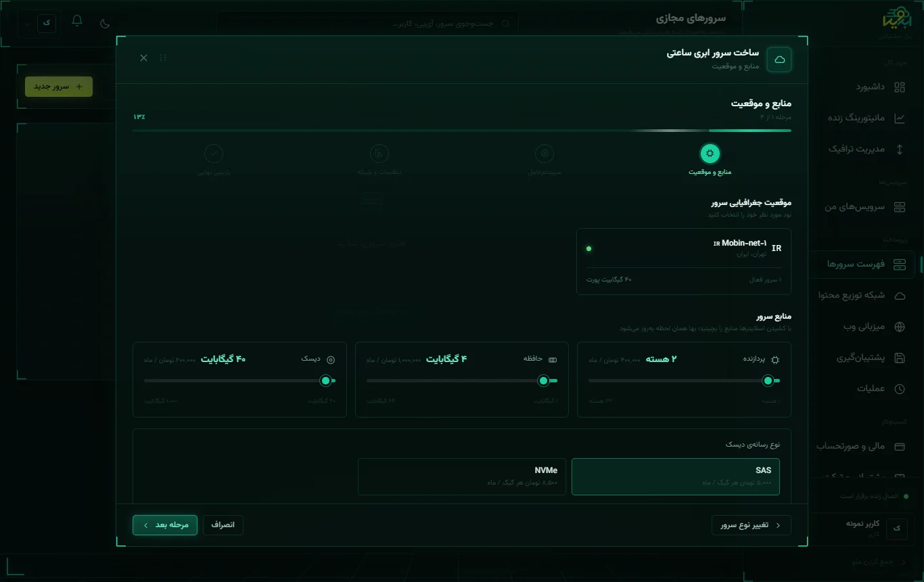The width and height of the screenshot is (924, 582).
Task: Click the web hosting globe icon
Action: coord(899,327)
